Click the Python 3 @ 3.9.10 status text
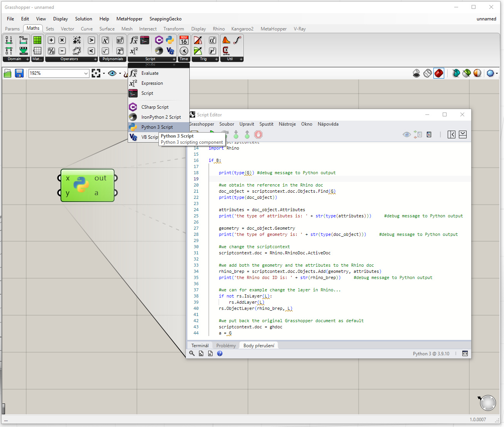 431,354
